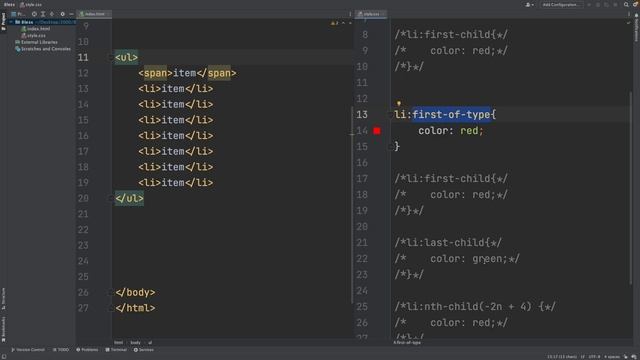Switch to the index.html editor tab
The height and width of the screenshot is (360, 640).
pyautogui.click(x=94, y=14)
